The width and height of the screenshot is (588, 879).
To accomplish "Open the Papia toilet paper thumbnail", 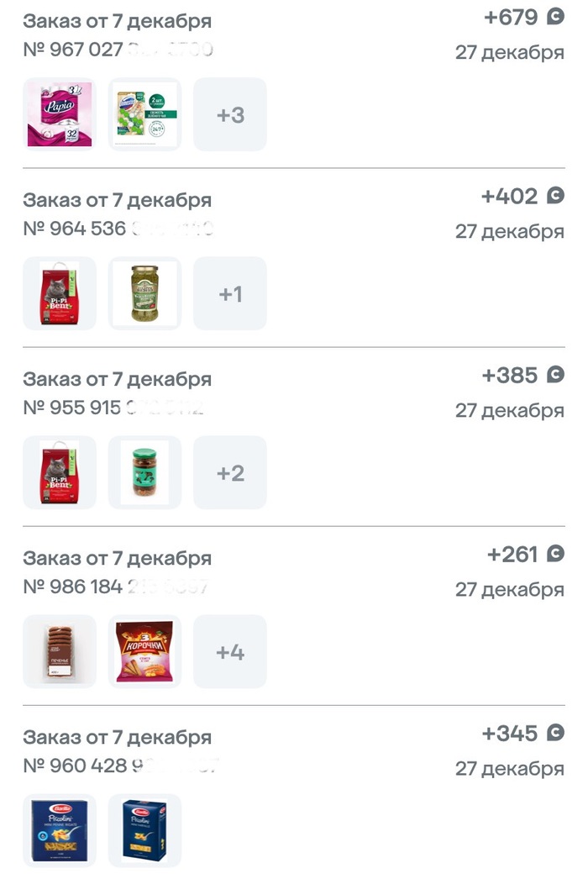I will click(60, 115).
